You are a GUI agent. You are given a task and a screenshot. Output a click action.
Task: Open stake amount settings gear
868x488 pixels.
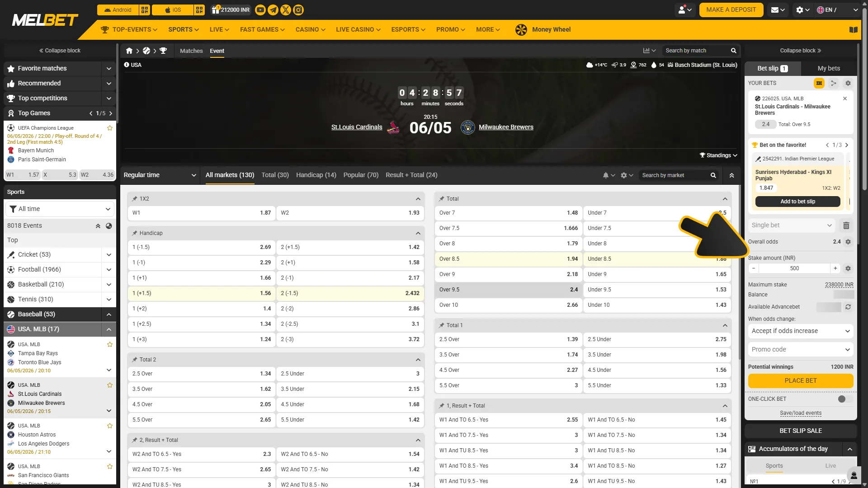pos(848,268)
